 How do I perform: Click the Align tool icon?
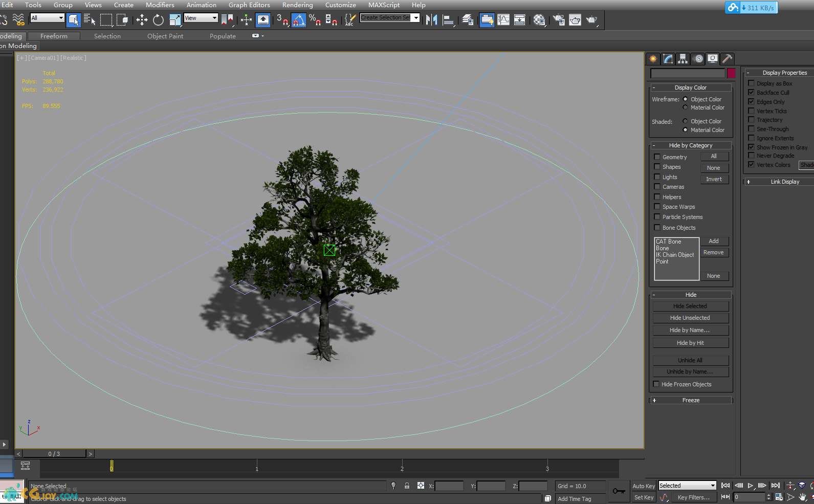point(448,20)
